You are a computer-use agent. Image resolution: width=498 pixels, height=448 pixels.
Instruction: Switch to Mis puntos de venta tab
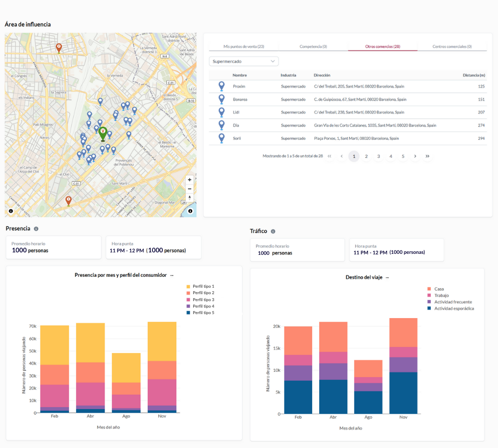(244, 46)
